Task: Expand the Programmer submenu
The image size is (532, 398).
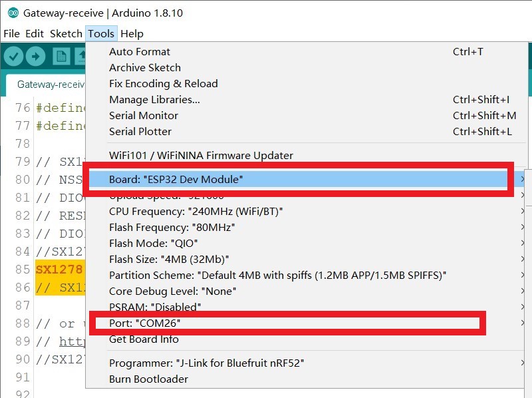Action: (305, 363)
